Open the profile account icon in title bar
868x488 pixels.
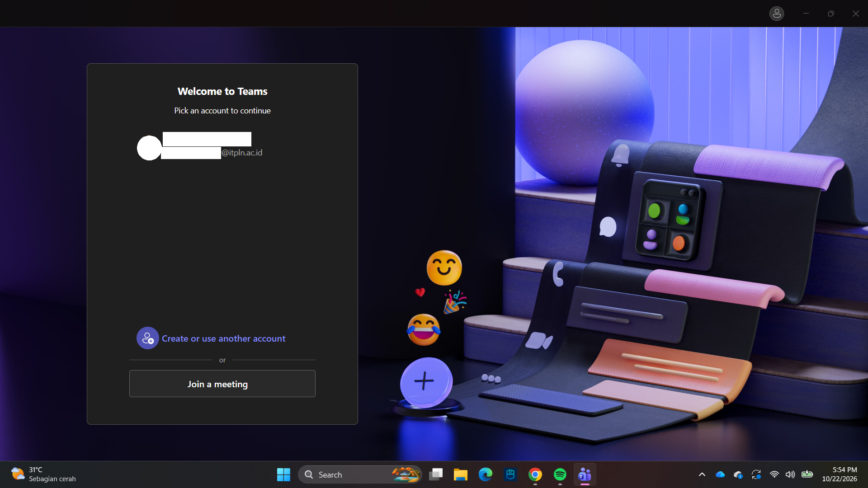[x=776, y=14]
